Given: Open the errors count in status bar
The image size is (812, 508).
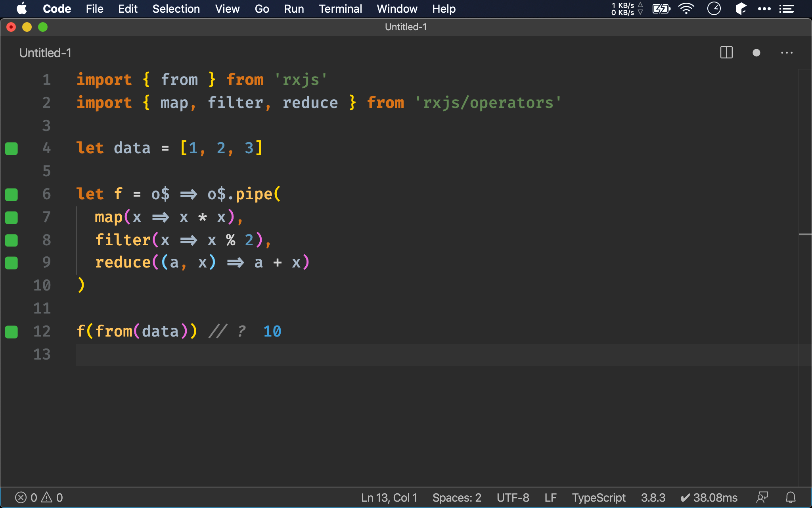Looking at the screenshot, I should click(26, 498).
